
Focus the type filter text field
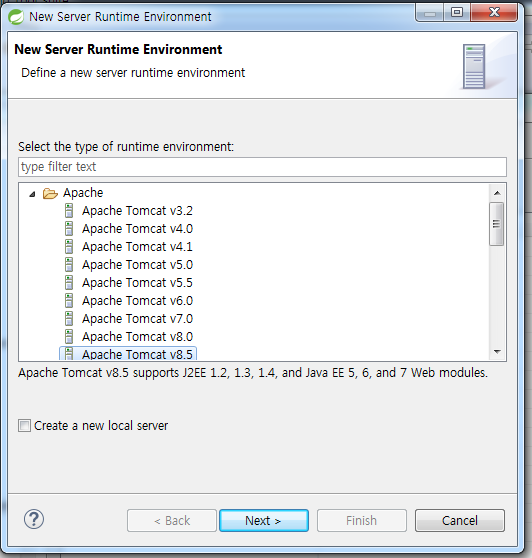click(x=262, y=167)
